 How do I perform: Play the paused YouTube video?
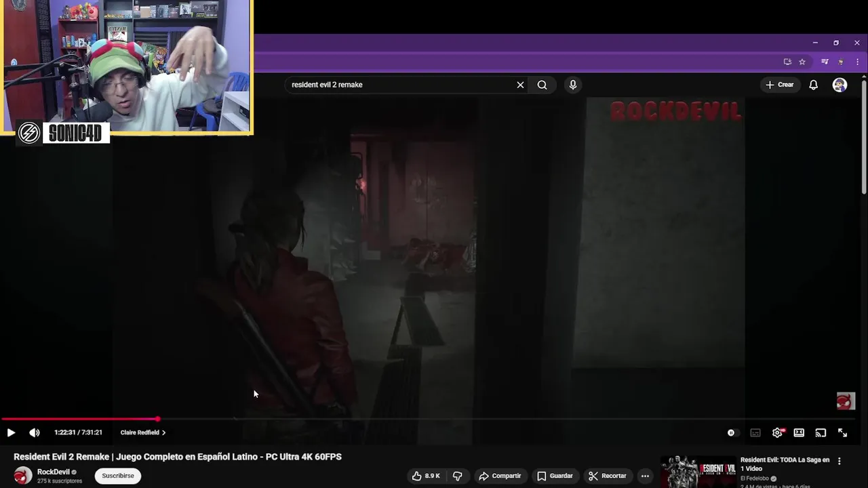click(x=11, y=432)
